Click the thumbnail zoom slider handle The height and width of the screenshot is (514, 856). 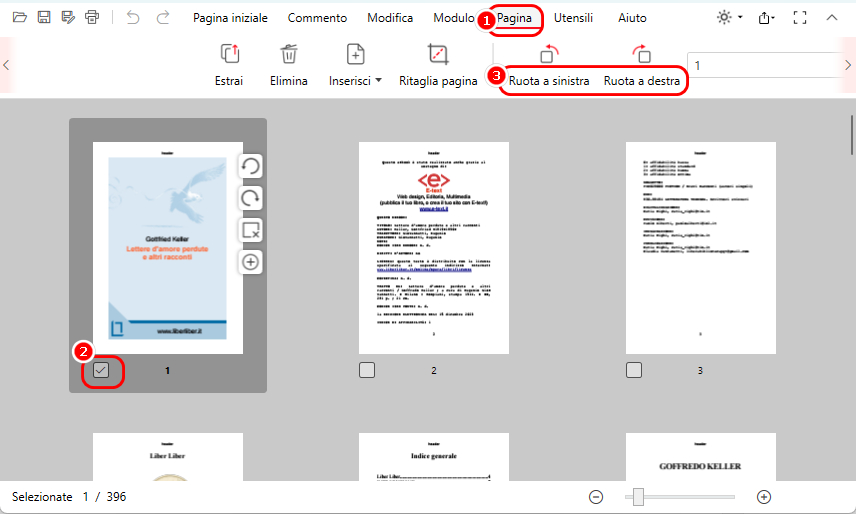(x=638, y=497)
